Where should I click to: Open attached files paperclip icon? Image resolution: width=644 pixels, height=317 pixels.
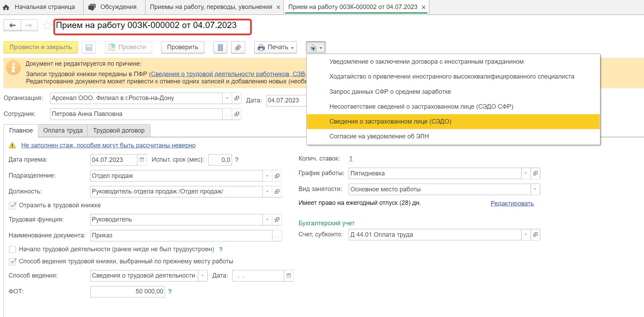click(238, 47)
